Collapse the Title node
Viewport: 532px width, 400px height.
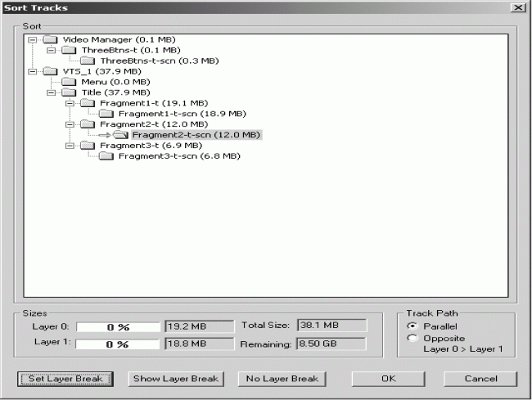coord(52,92)
